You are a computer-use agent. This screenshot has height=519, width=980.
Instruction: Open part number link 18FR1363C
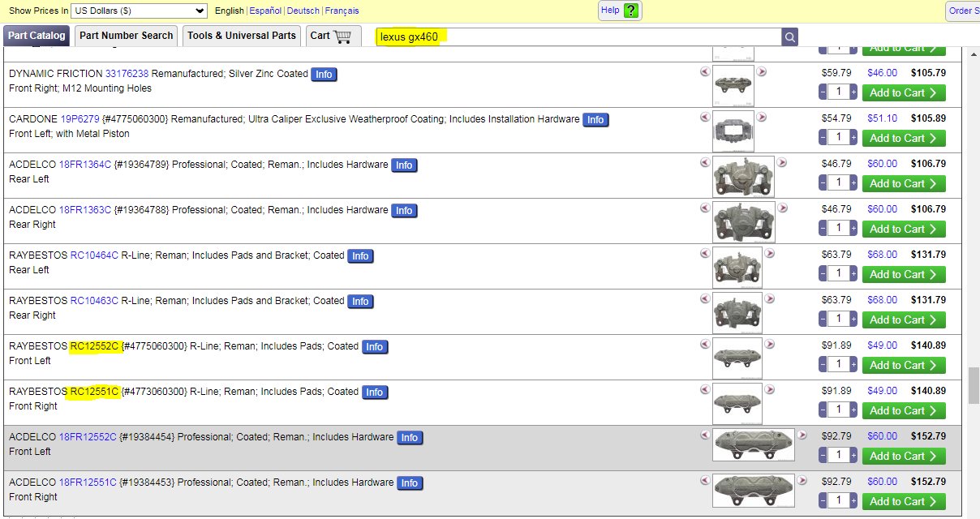click(x=85, y=209)
